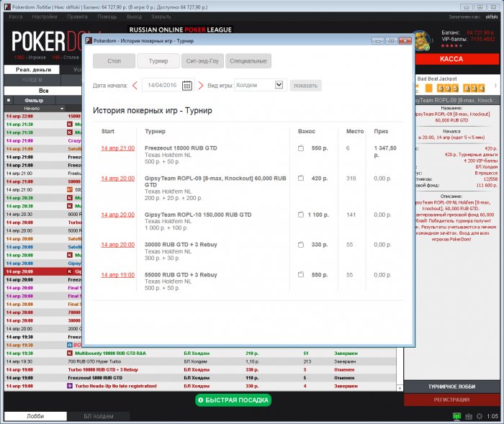The height and width of the screenshot is (424, 504).
Task: Click the orange 6+ icon in 21:00 row
Action: [x=70, y=189]
